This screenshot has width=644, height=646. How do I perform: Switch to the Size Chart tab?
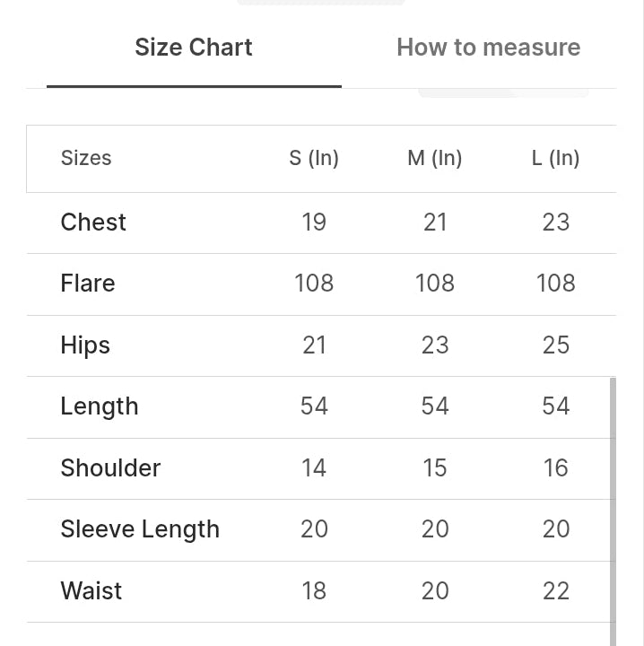pyautogui.click(x=194, y=47)
